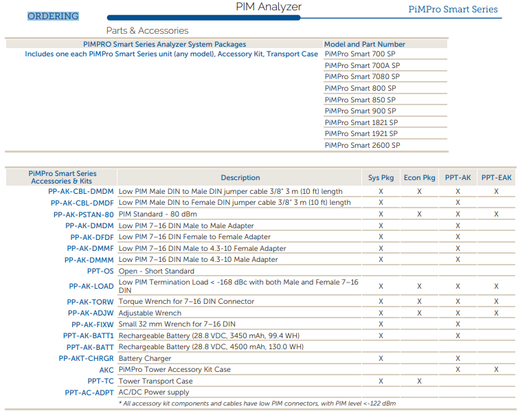The height and width of the screenshot is (420, 529).
Task: Click the PIM Analyzer title
Action: [268, 8]
